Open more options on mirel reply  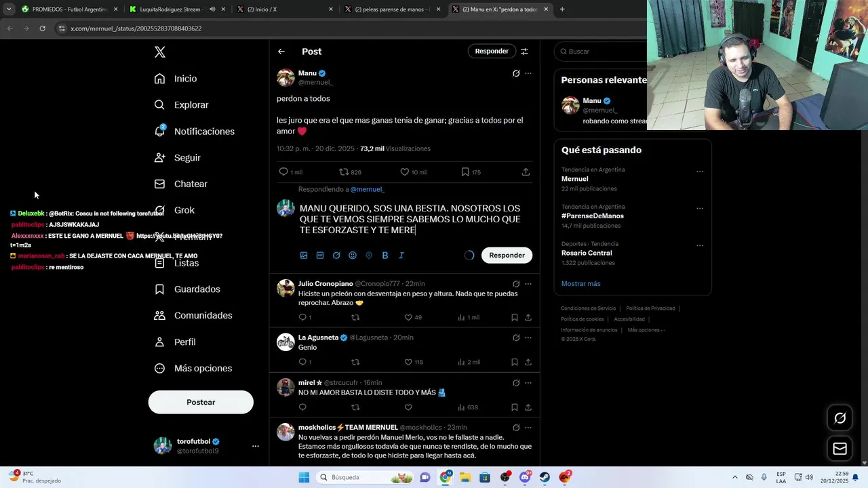528,383
